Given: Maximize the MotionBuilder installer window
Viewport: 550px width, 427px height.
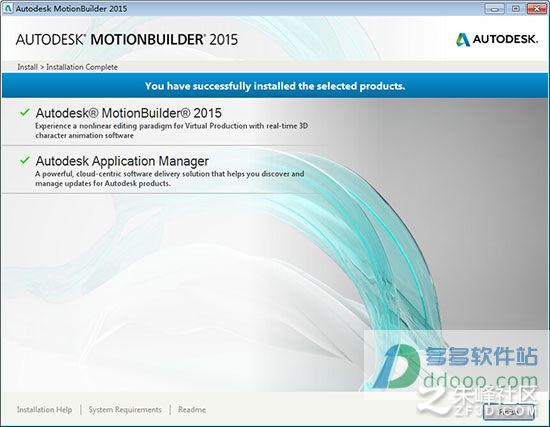Looking at the screenshot, I should [x=516, y=8].
